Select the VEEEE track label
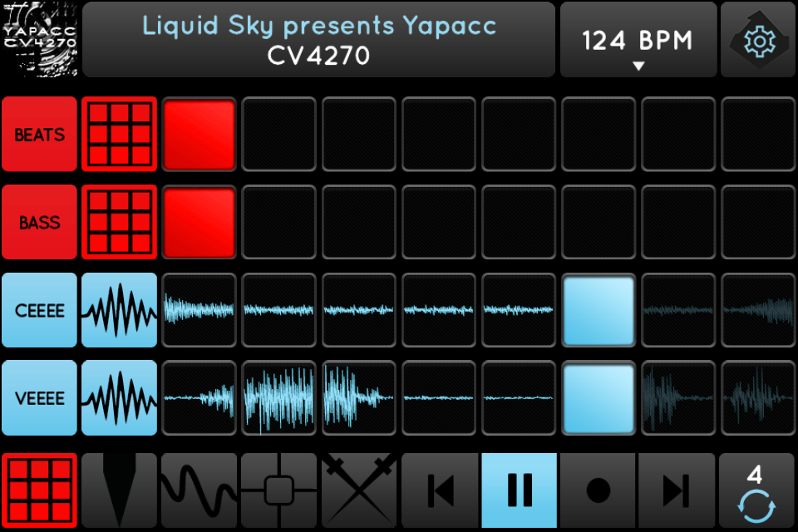The width and height of the screenshot is (798, 532). click(x=40, y=397)
